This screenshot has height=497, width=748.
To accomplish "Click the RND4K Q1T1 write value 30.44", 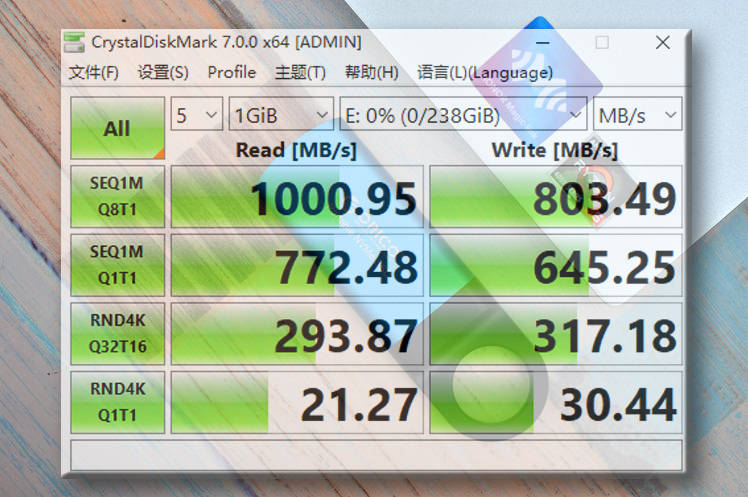I will 556,403.
